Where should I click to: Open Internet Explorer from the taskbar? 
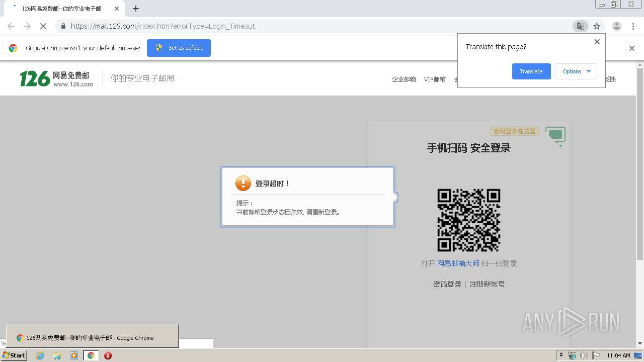tap(40, 355)
